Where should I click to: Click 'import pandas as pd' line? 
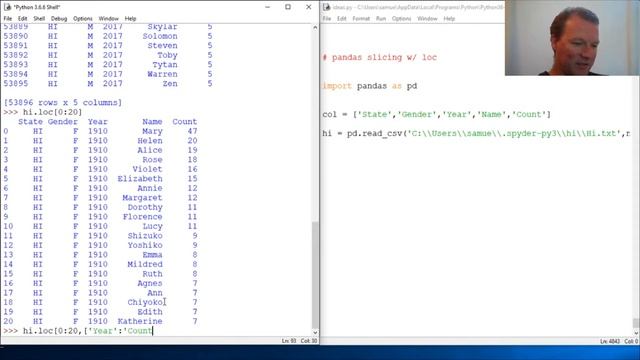point(370,86)
